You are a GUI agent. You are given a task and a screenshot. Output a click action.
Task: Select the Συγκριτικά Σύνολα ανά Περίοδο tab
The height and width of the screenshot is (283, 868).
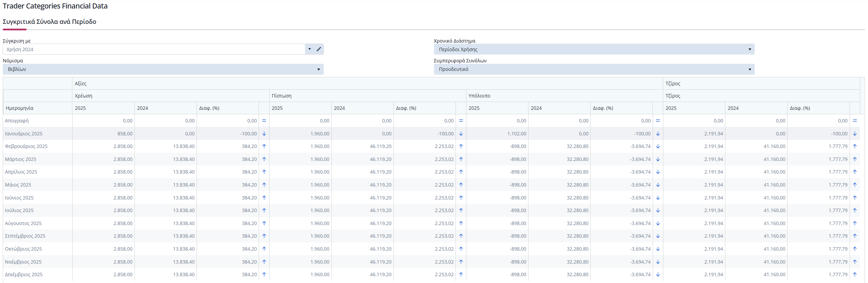tap(49, 22)
